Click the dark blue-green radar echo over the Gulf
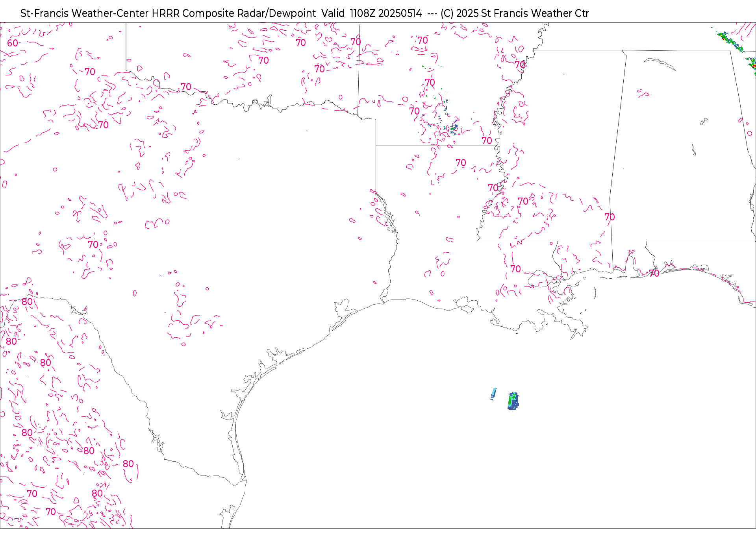The width and height of the screenshot is (756, 551). pyautogui.click(x=513, y=401)
